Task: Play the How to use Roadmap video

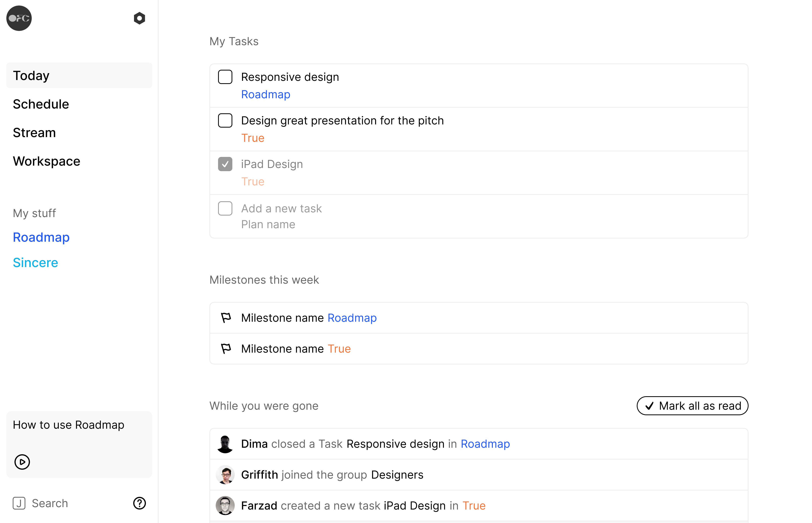Action: 22,462
